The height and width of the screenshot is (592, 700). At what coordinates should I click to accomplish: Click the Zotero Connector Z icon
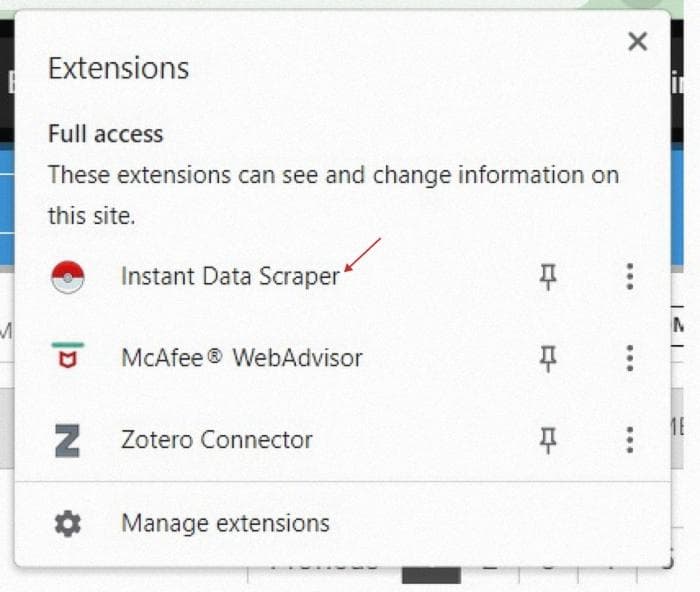click(67, 441)
